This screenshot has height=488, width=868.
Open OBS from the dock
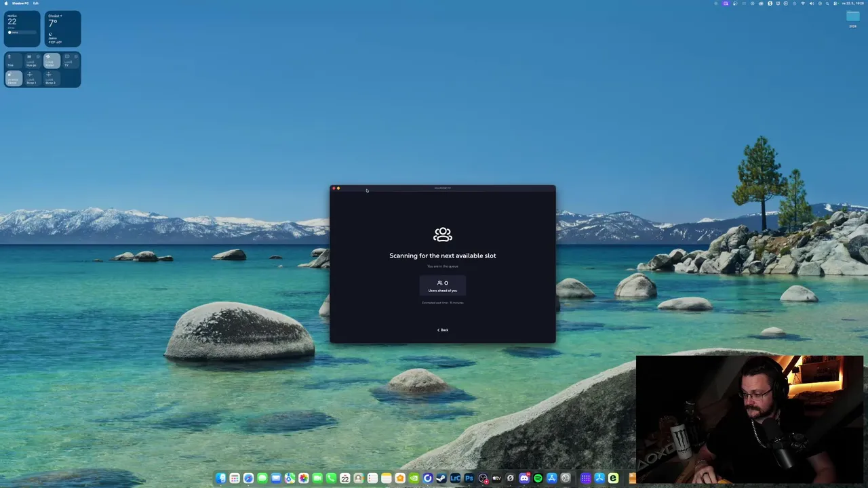click(483, 478)
